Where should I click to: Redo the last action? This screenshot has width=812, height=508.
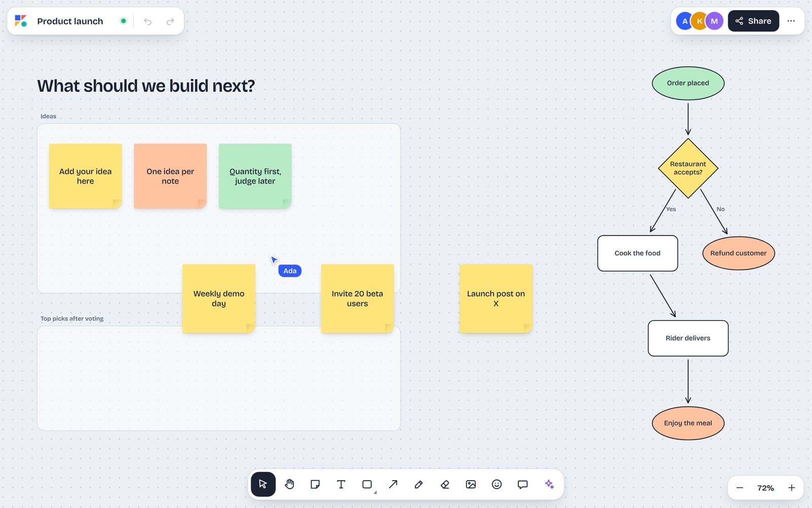click(x=170, y=21)
